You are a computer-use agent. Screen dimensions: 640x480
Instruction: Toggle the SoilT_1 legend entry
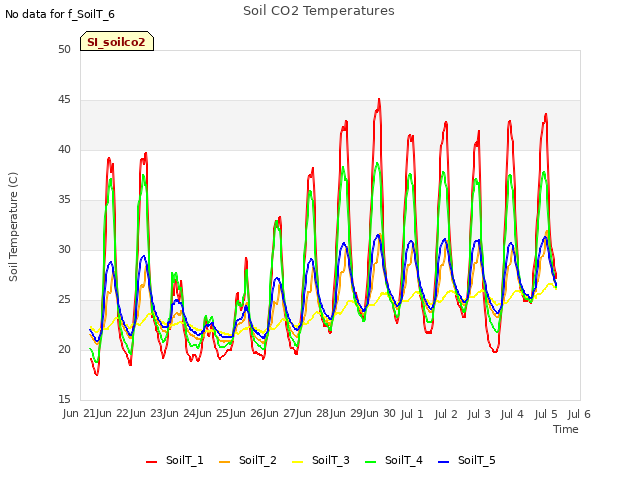(x=175, y=460)
